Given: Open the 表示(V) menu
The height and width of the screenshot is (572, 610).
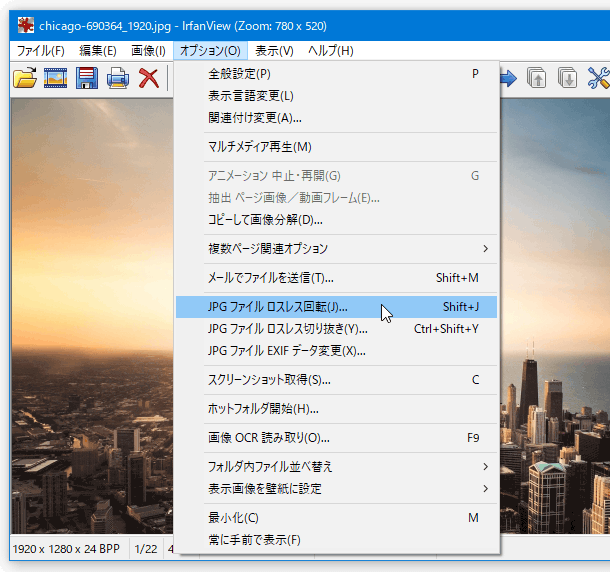Looking at the screenshot, I should tap(274, 51).
